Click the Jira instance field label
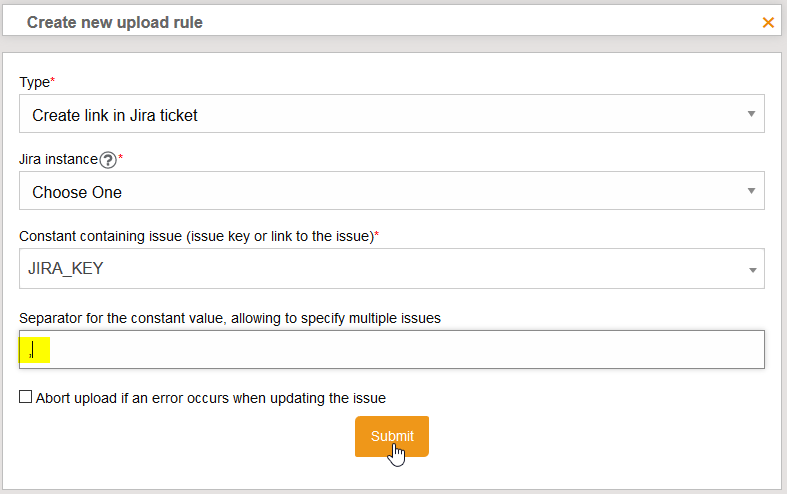Viewport: 787px width, 494px height. coord(59,159)
